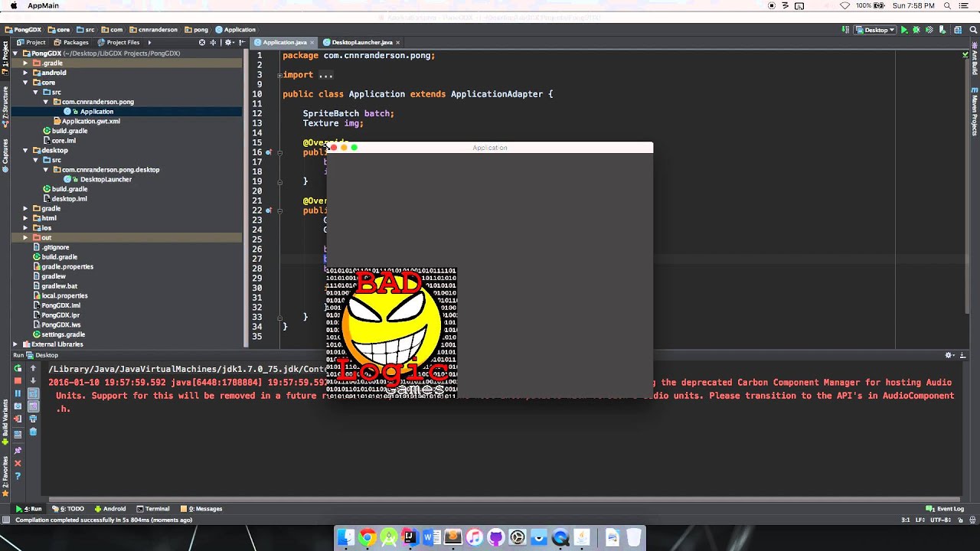
Task: Jump down the stack trace arrow
Action: point(33,381)
